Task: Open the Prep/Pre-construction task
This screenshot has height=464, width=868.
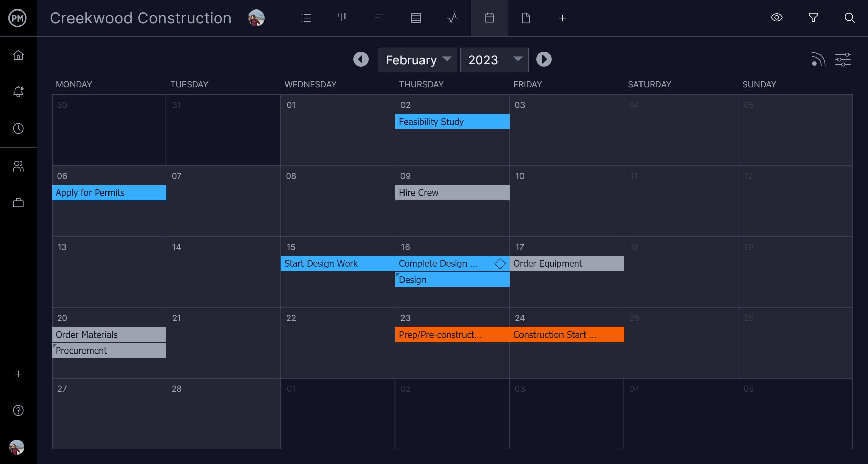Action: (x=452, y=335)
